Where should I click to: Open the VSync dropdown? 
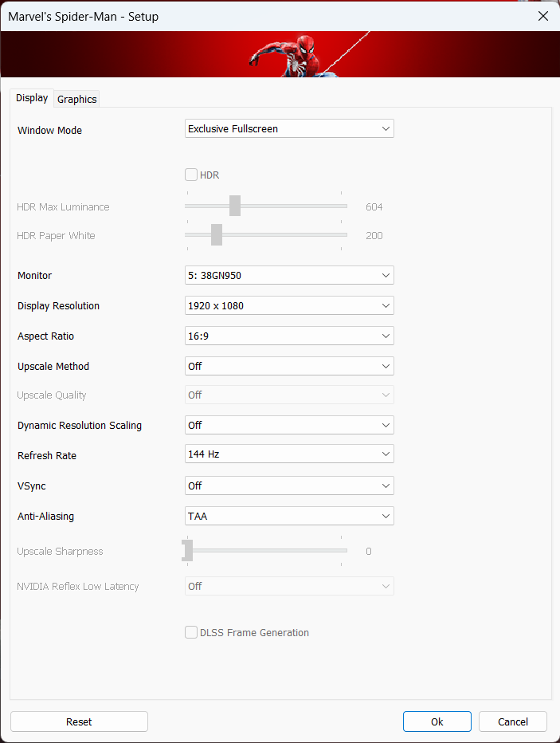(289, 486)
